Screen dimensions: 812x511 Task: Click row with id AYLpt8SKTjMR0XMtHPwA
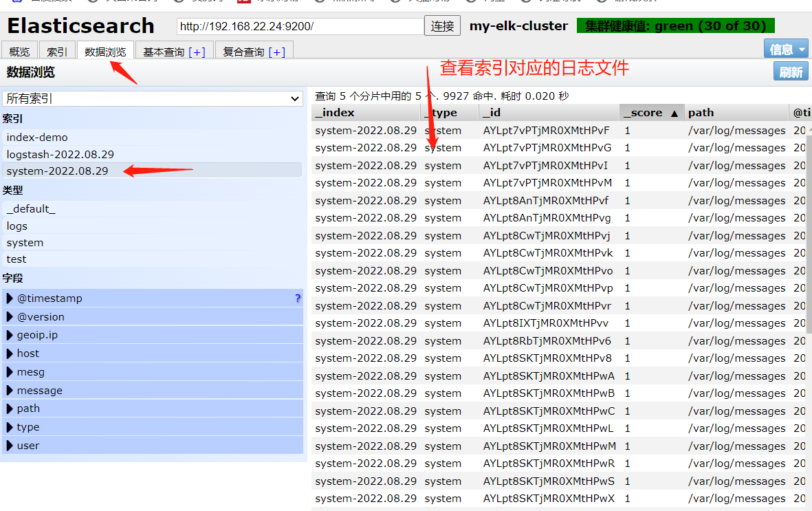pyautogui.click(x=559, y=376)
